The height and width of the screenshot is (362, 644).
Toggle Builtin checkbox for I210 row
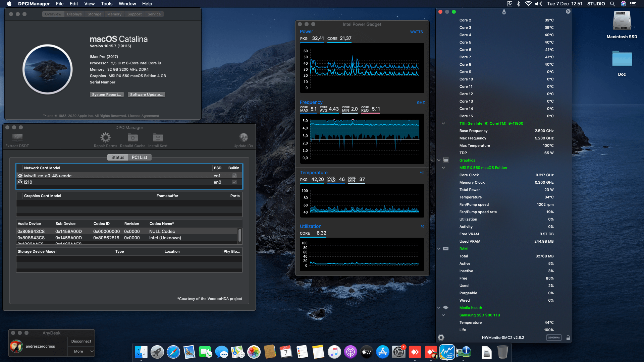234,182
